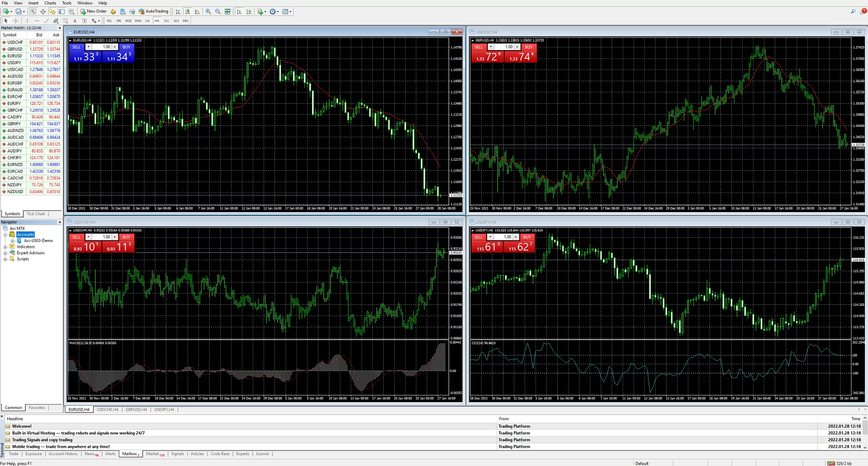Open the Profiles dropdown arrow

tap(24, 11)
